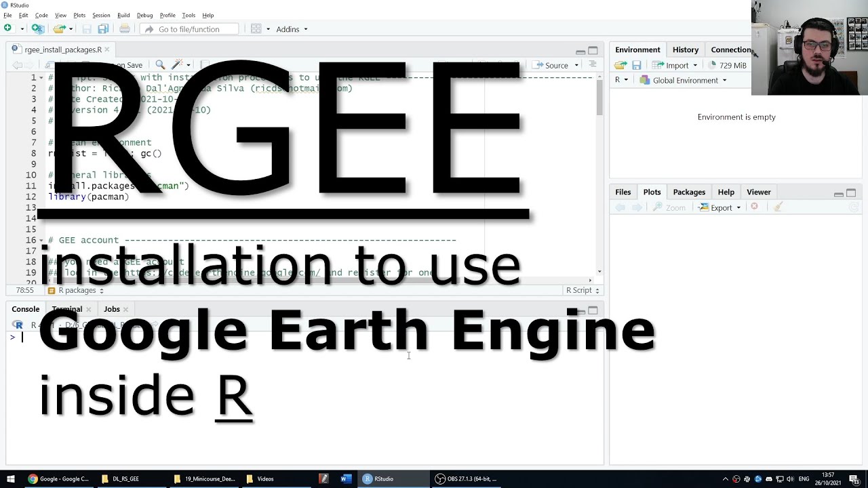Switch to the Packages tab
This screenshot has height=488, width=868.
coord(689,192)
